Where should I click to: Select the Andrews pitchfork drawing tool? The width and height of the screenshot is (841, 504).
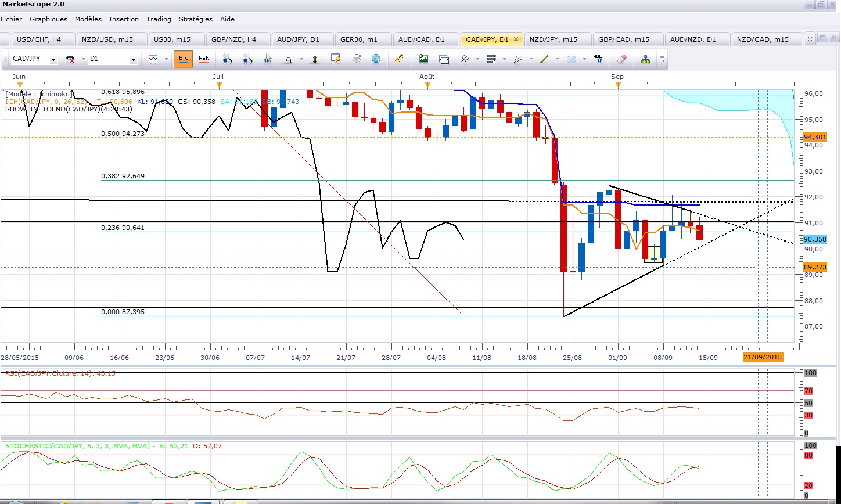click(465, 59)
